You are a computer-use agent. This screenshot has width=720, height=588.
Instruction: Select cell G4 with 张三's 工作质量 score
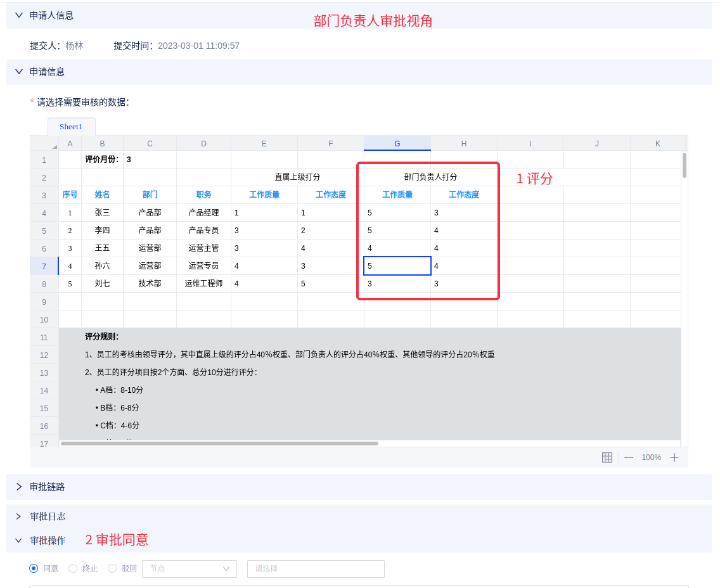coord(397,213)
